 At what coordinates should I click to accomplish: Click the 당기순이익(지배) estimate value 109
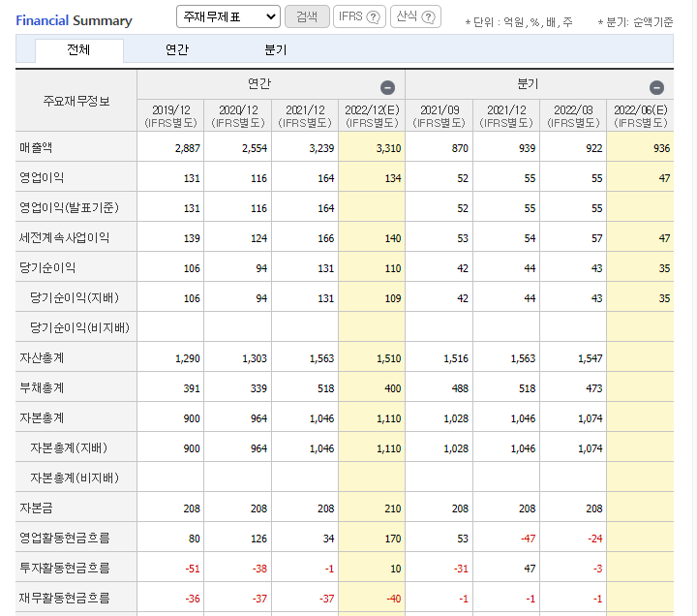393,298
